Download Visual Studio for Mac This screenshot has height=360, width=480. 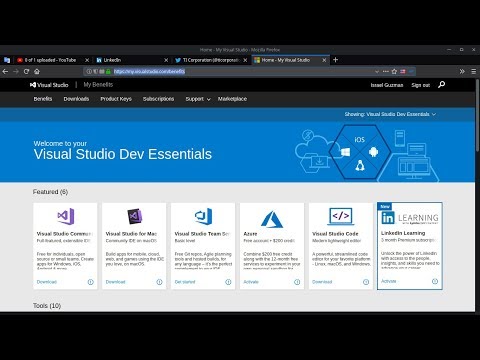115,282
